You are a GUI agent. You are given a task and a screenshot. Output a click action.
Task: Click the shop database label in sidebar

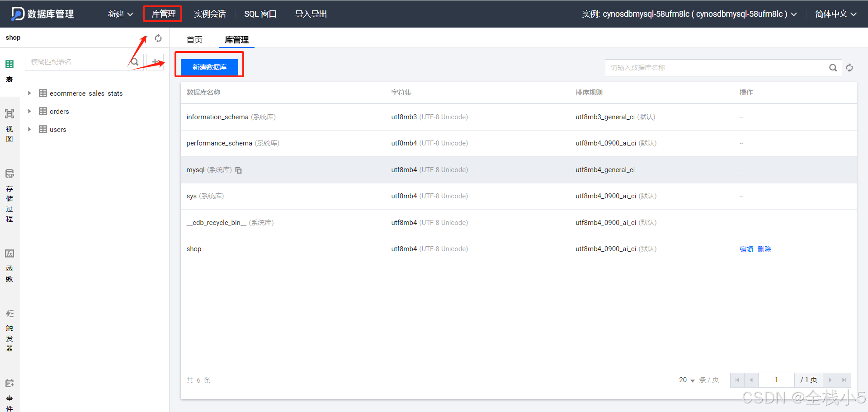coord(13,37)
